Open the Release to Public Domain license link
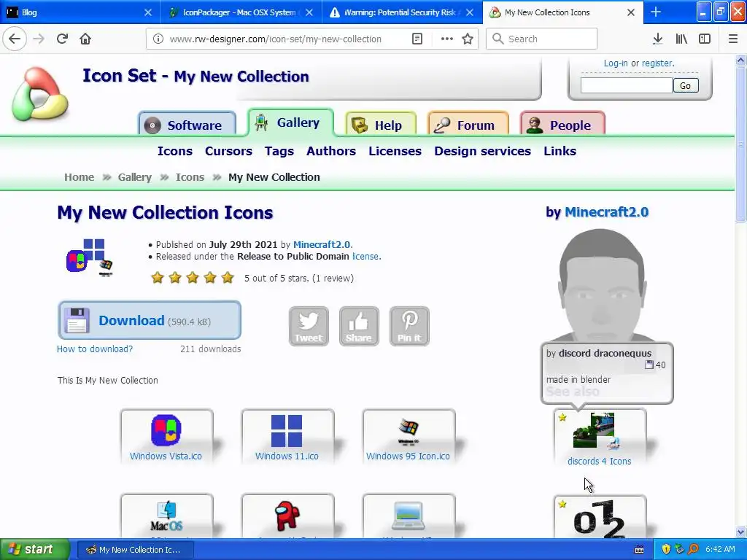 click(365, 256)
